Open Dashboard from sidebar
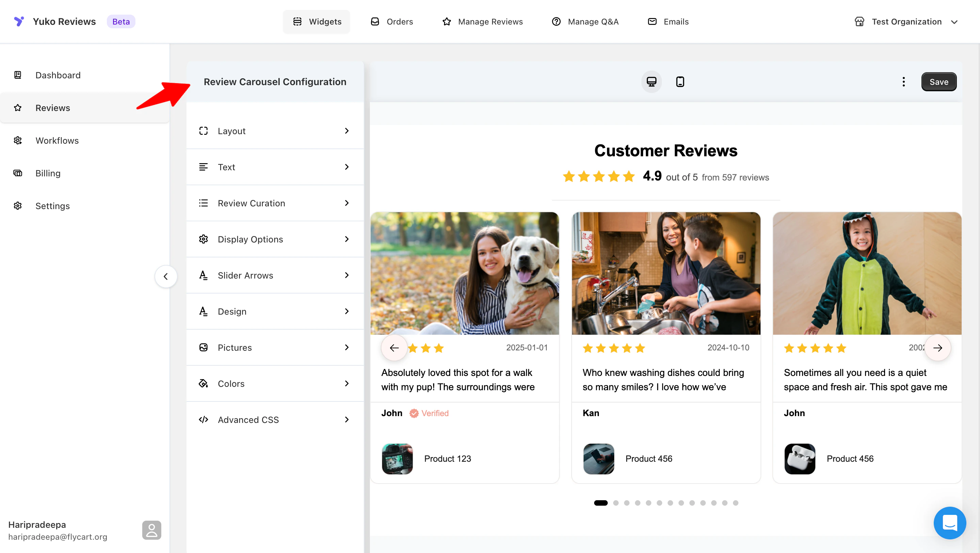The image size is (980, 553). click(58, 75)
